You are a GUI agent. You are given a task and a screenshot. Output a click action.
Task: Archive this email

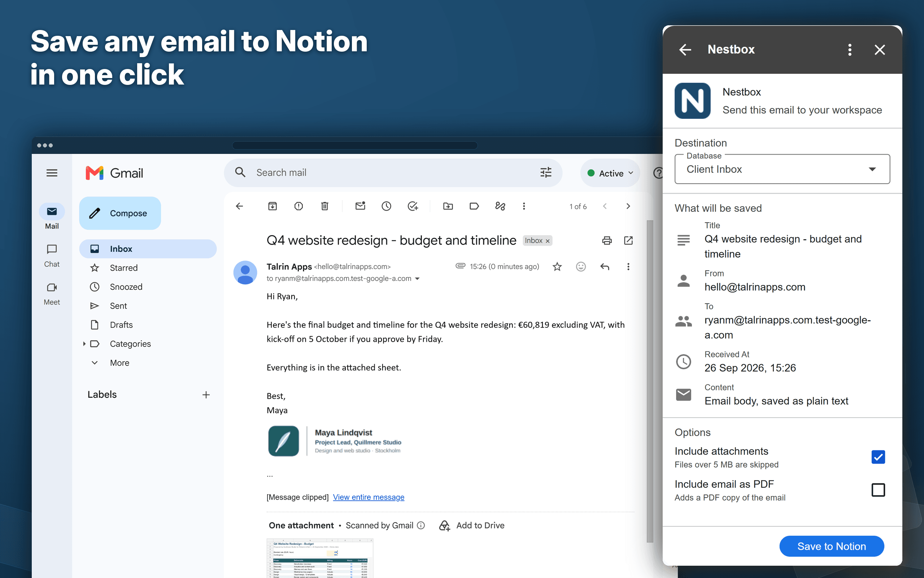pos(272,206)
